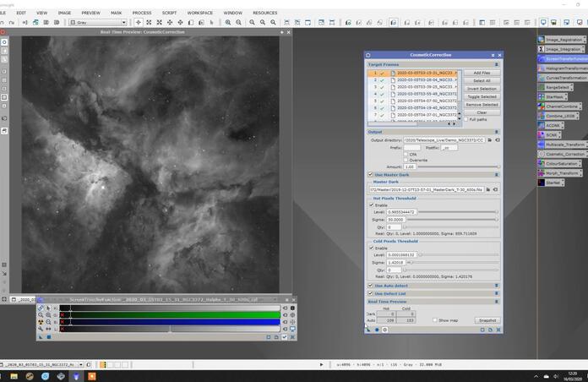Toggle the Use Auto detect checkbox
588x382 pixels.
click(x=371, y=286)
